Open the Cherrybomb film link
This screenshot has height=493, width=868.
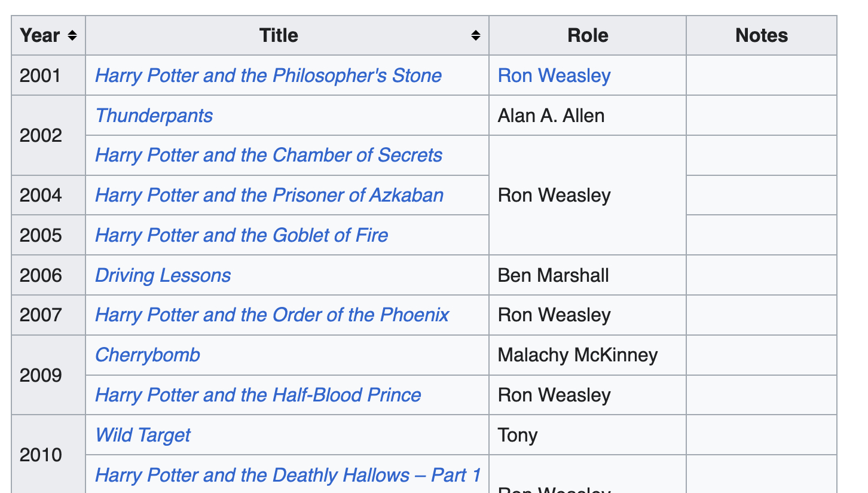[148, 355]
